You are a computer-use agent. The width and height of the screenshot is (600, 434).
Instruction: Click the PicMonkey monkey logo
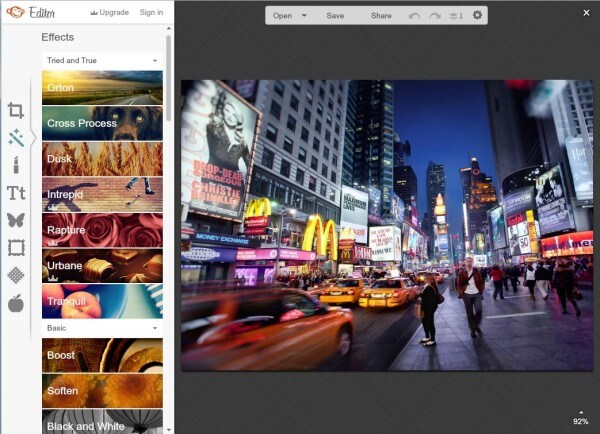(x=15, y=12)
